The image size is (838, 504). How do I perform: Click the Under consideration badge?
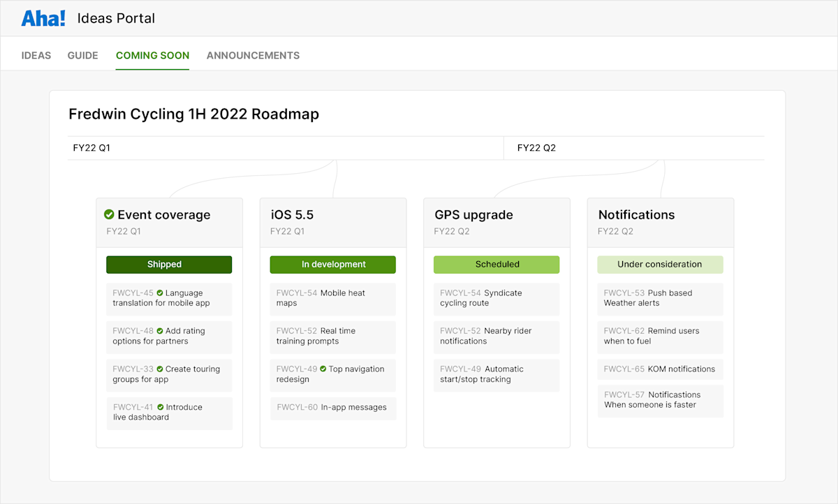(x=660, y=265)
